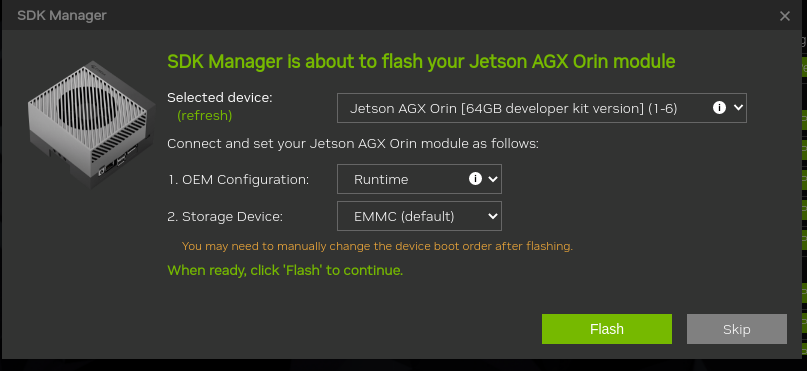
Task: Click the '1. OEM Configuration:' label
Action: [x=238, y=180]
